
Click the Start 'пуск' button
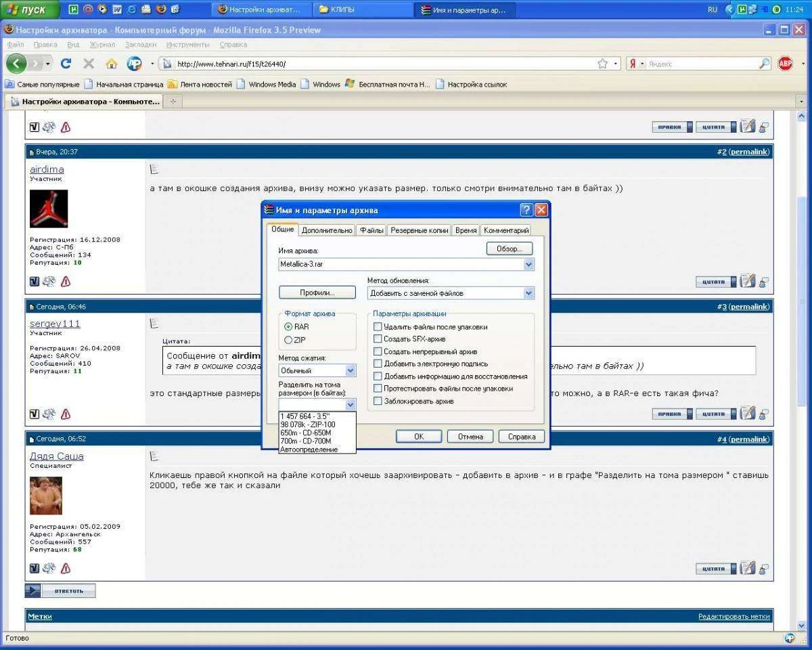[x=28, y=9]
